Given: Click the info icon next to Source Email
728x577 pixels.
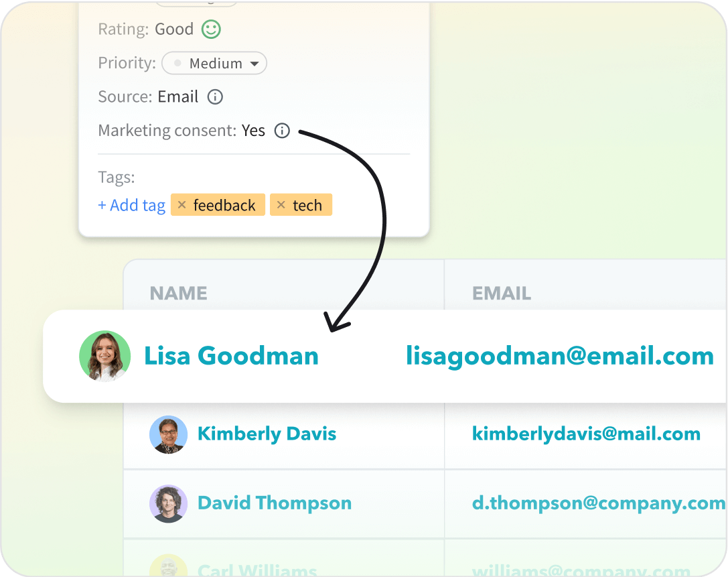Looking at the screenshot, I should (x=214, y=97).
